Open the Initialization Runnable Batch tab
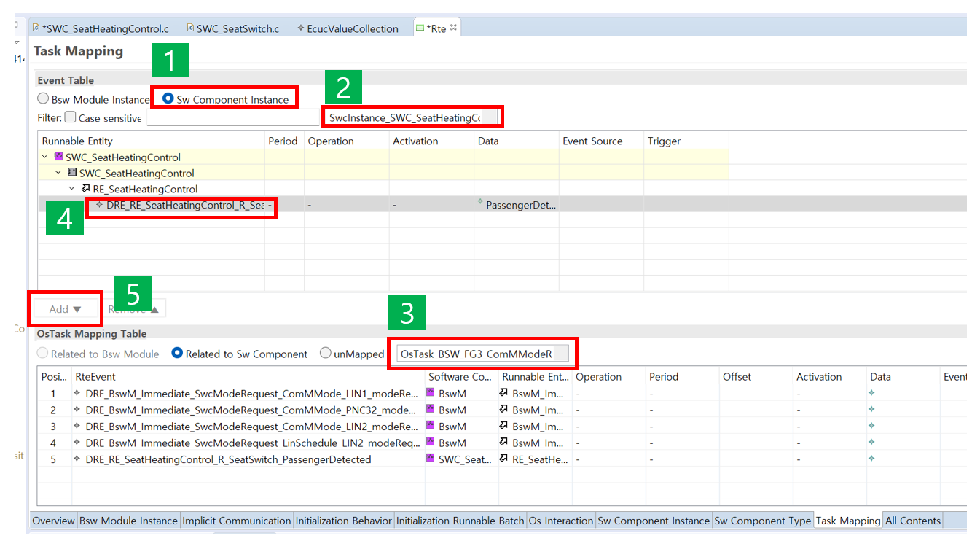 (x=460, y=521)
